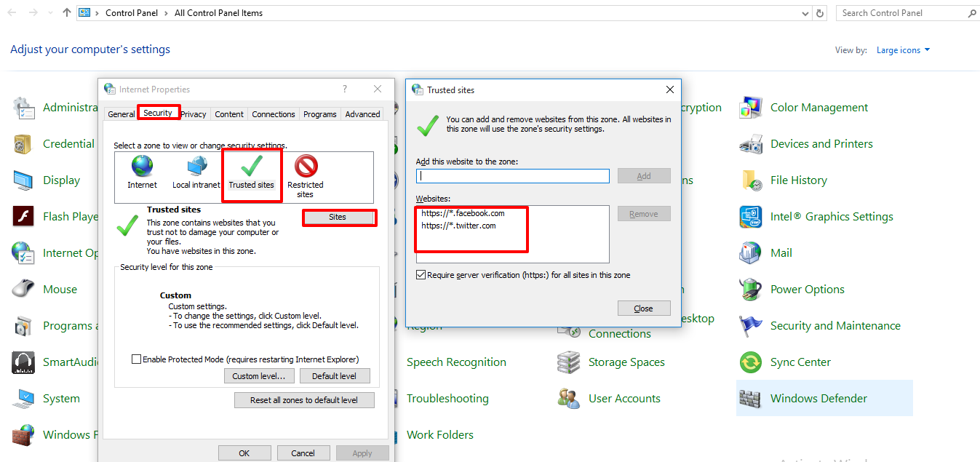The height and width of the screenshot is (462, 980).
Task: Click the Sites button
Action: pos(338,217)
